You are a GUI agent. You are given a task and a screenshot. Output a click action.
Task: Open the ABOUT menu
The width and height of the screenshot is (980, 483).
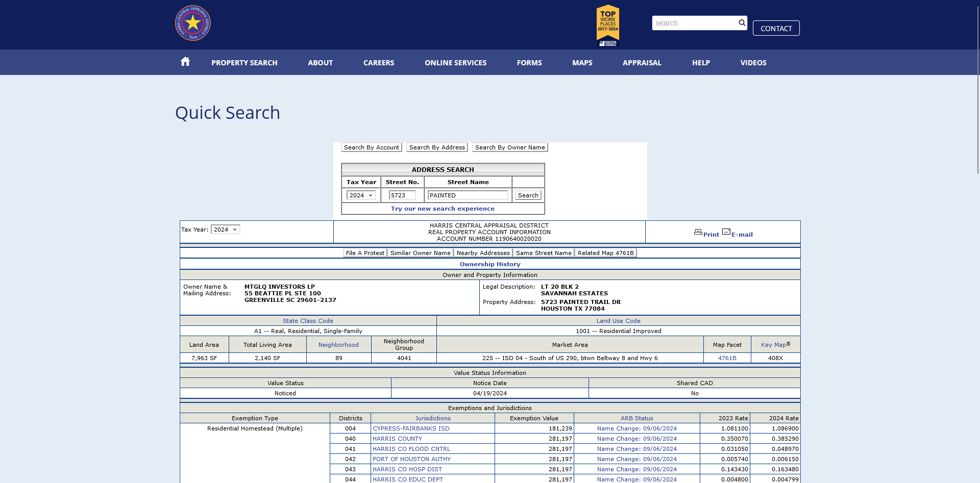click(x=320, y=63)
